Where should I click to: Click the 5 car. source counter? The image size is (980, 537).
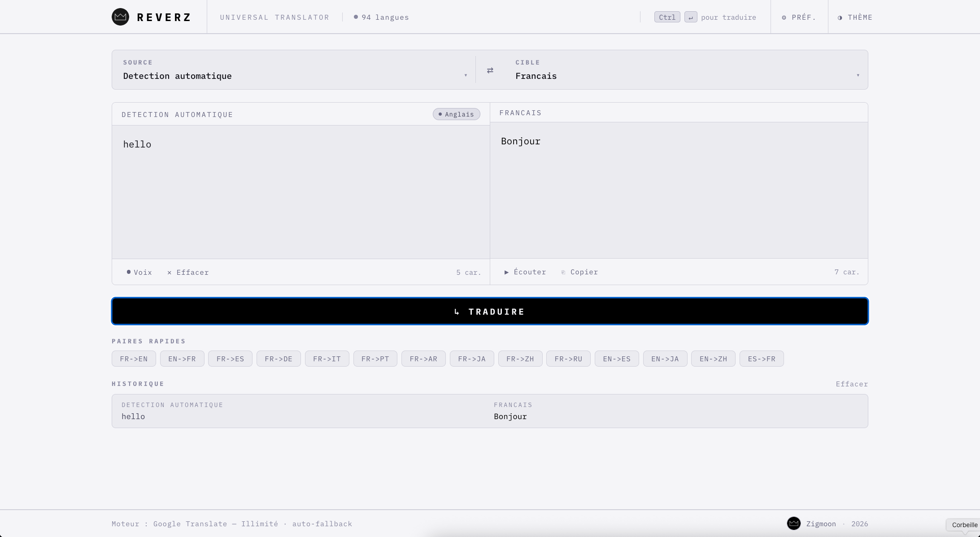pos(469,273)
